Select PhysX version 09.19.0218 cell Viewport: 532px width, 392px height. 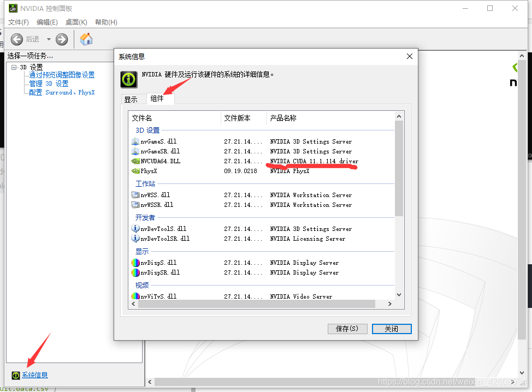coord(240,171)
